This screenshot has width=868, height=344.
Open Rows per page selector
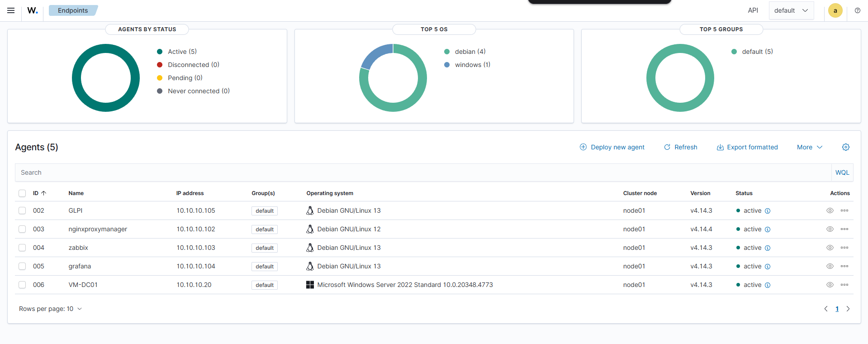click(50, 309)
